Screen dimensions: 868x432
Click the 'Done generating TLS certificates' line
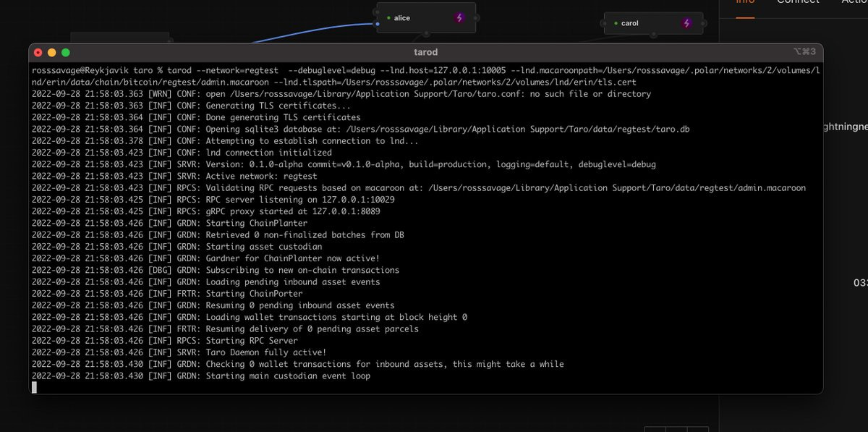(196, 117)
